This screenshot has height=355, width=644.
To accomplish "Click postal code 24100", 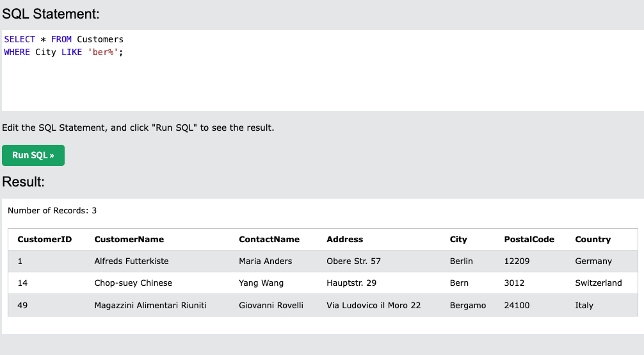I will [517, 305].
